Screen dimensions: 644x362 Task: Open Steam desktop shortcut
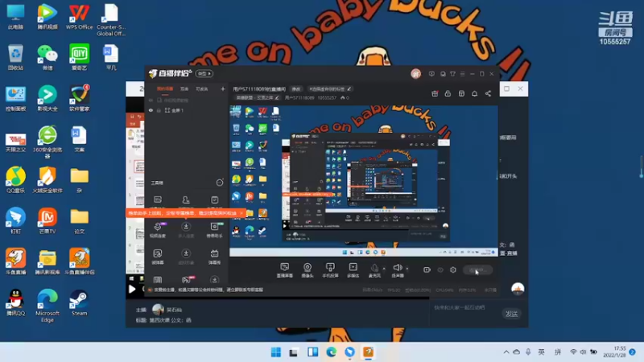click(79, 303)
